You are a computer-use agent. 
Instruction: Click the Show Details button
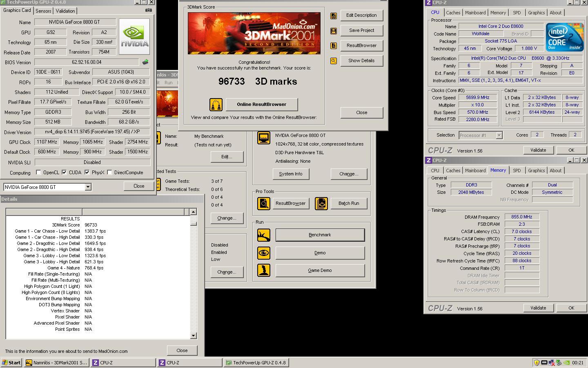click(361, 61)
